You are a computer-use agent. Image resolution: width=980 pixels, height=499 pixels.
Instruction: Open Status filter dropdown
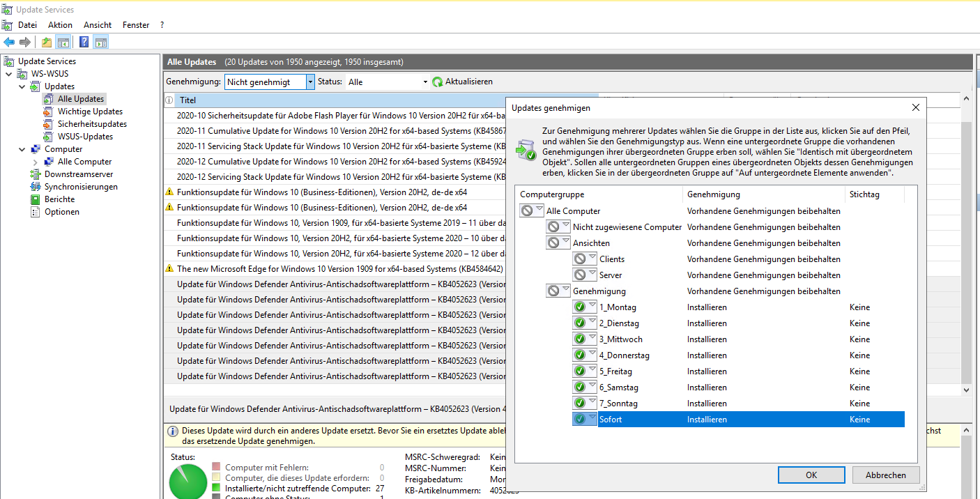click(x=425, y=82)
